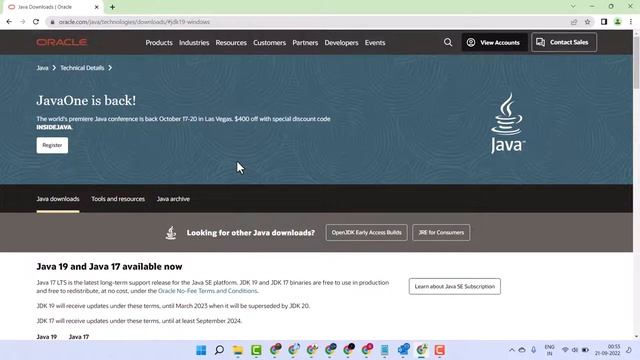Open a new browser tab with plus
The height and width of the screenshot is (360, 640).
[x=112, y=7]
